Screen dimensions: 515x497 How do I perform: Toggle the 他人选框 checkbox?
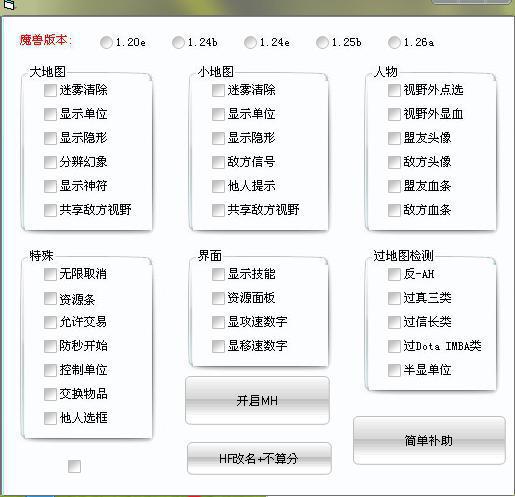50,418
